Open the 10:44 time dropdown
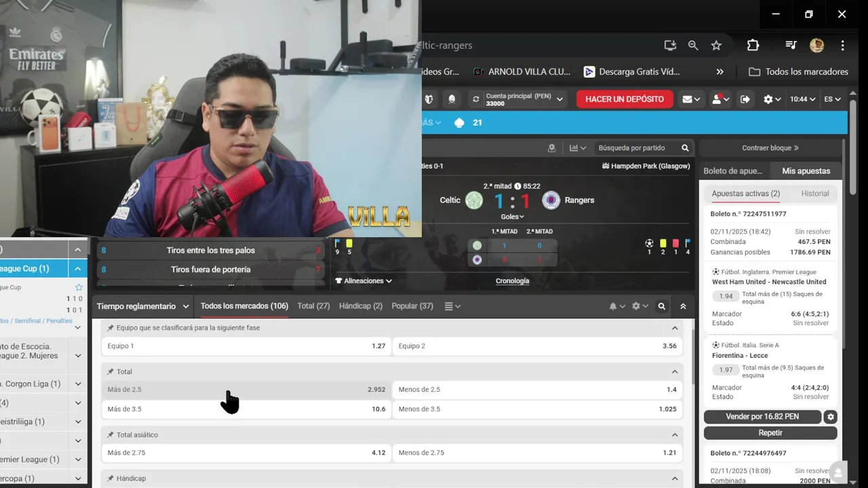 (x=803, y=99)
